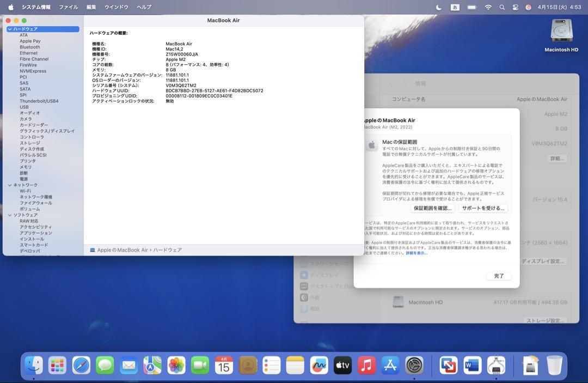This screenshot has width=588, height=383.
Task: Collapse the ネットワーク section chevron
Action: pyautogui.click(x=10, y=185)
